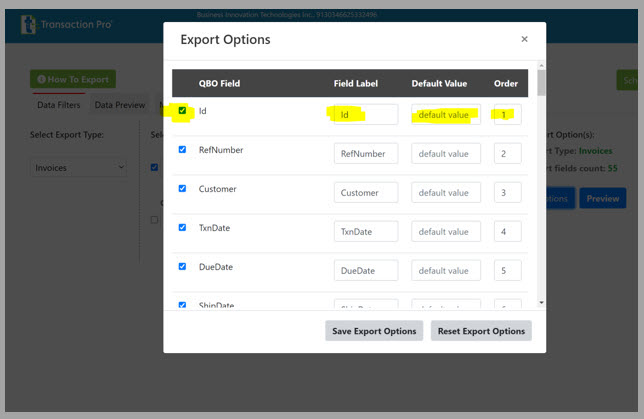Select the order box showing 3
The image size is (644, 419).
point(508,193)
